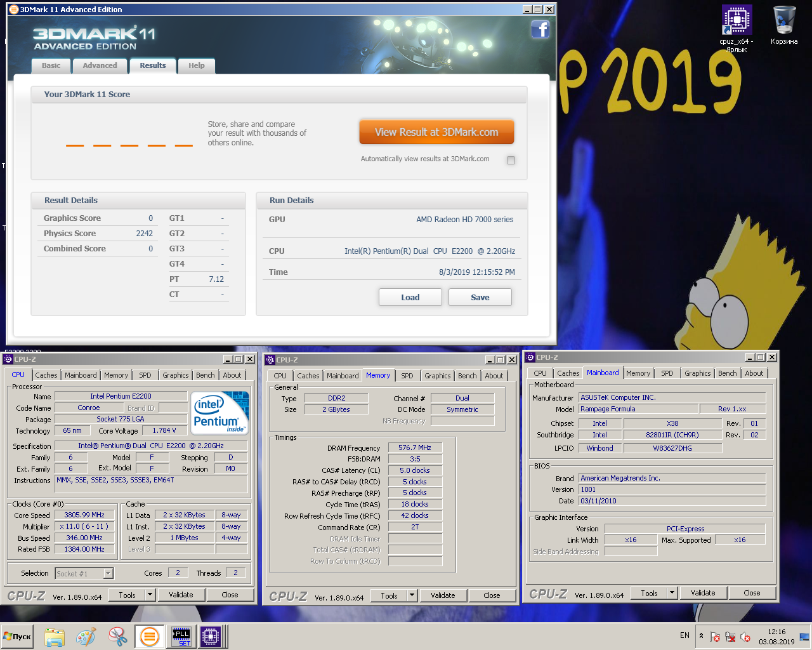Open SPD tab in the middle CPU-Z window

point(407,376)
